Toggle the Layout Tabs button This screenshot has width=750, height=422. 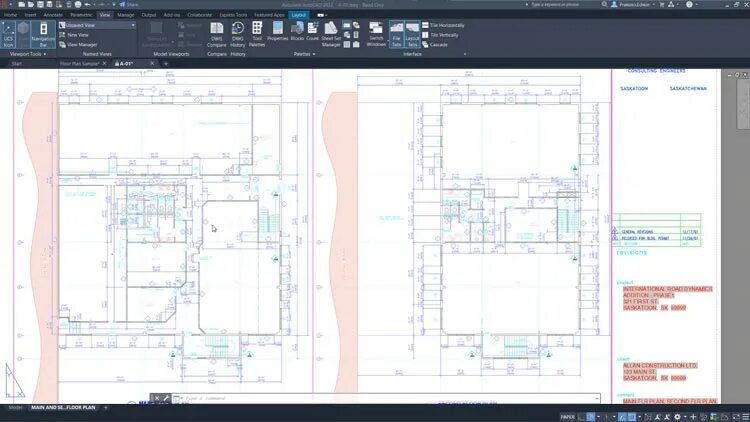(412, 34)
